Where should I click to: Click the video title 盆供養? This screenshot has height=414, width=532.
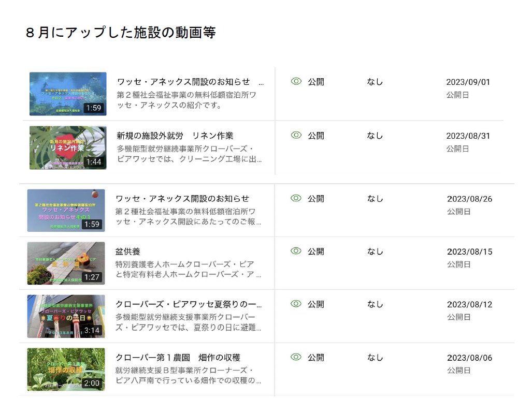(x=128, y=252)
